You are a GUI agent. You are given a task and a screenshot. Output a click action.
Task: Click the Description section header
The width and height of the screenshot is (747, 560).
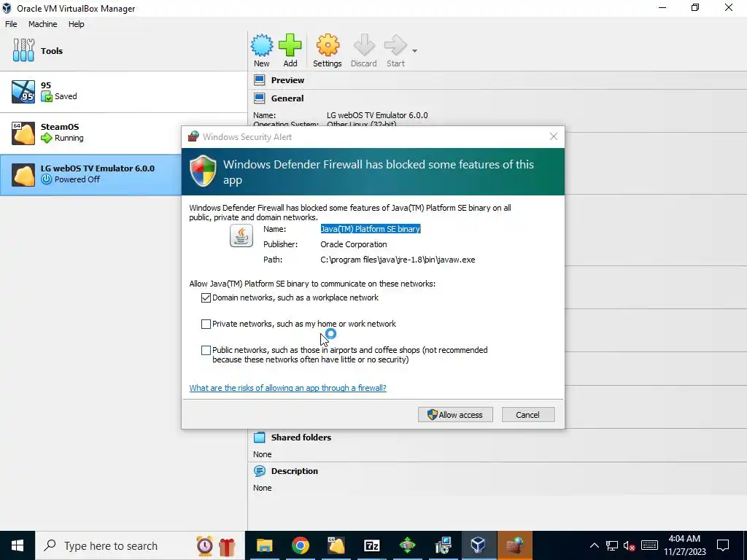click(295, 471)
